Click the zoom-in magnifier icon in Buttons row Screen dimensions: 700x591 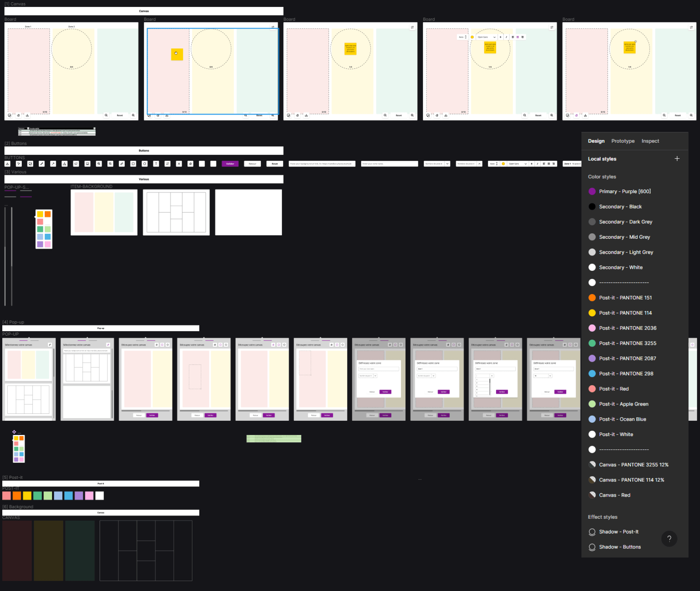click(99, 164)
